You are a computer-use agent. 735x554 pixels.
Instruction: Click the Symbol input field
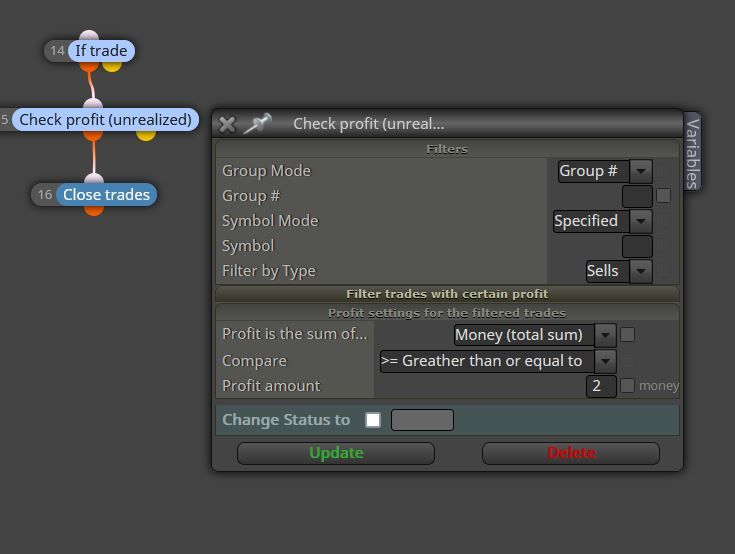pyautogui.click(x=637, y=246)
